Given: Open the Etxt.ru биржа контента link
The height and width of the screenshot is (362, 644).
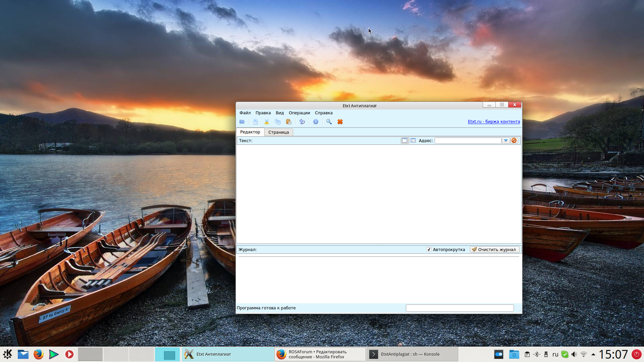Looking at the screenshot, I should pos(494,122).
